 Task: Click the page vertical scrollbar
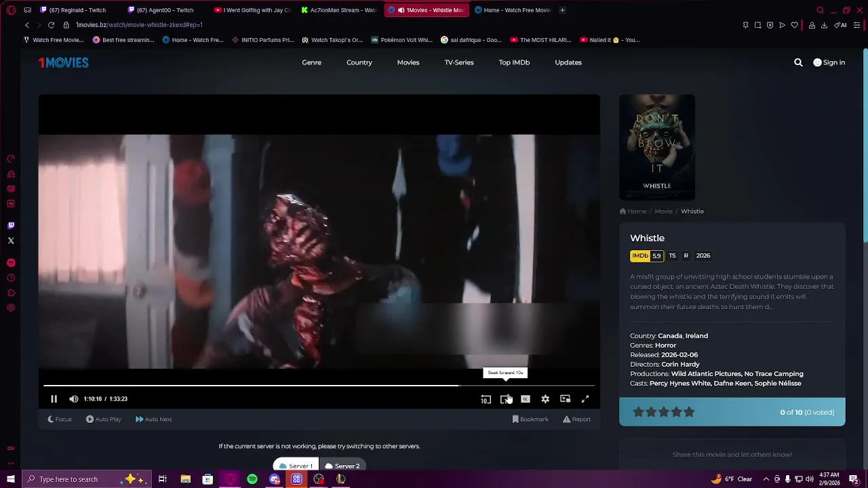(x=865, y=146)
